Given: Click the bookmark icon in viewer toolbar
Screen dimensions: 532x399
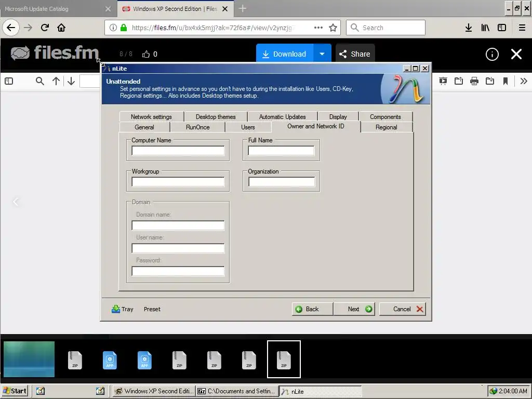Looking at the screenshot, I should click(505, 81).
